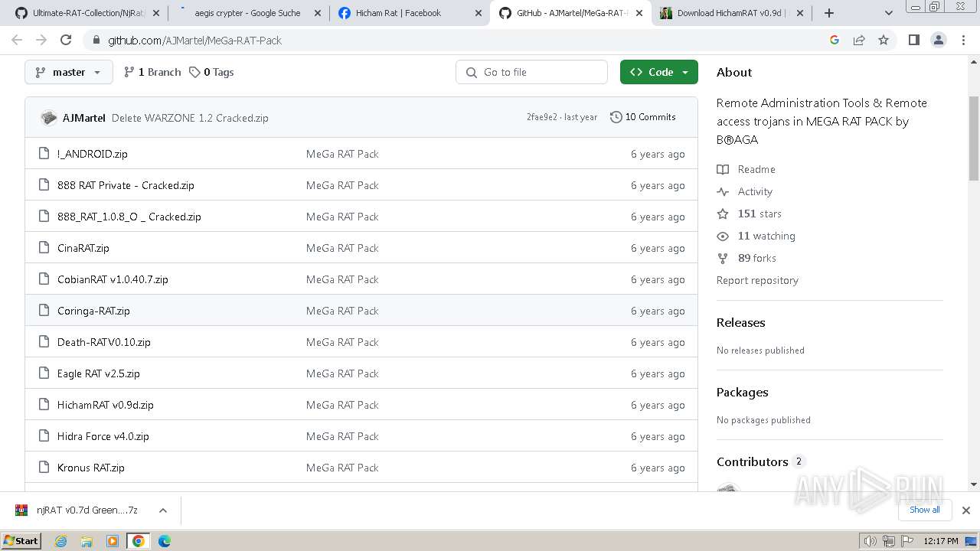Open the master branch dropdown
This screenshot has height=551, width=980.
[x=69, y=72]
